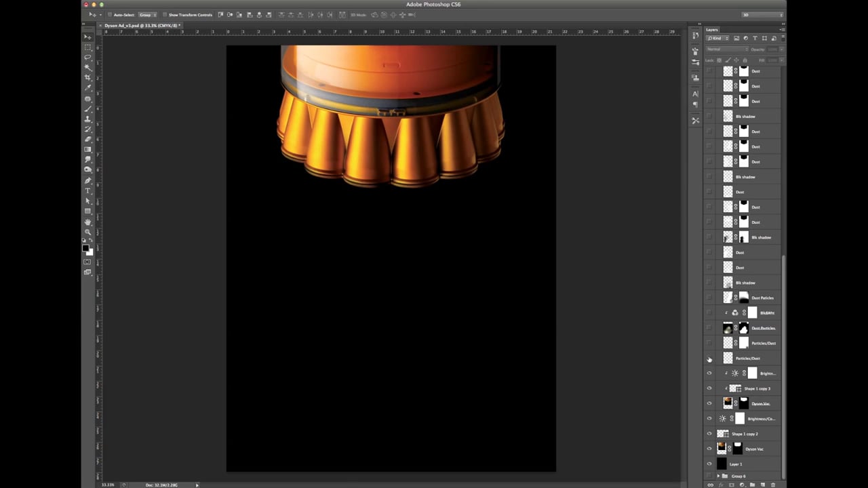The height and width of the screenshot is (488, 868).
Task: Open the Auto-Select Group dropdown
Action: (x=147, y=14)
